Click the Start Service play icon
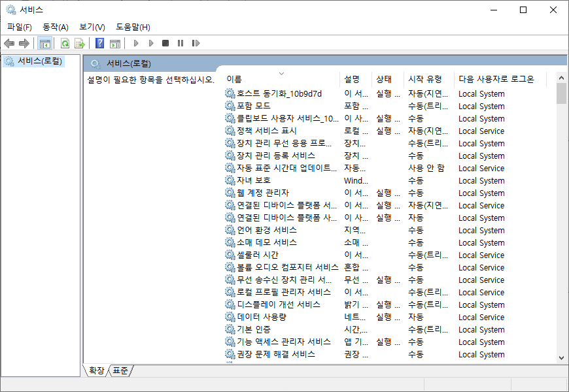Viewport: 569px width, 392px height. (136, 44)
